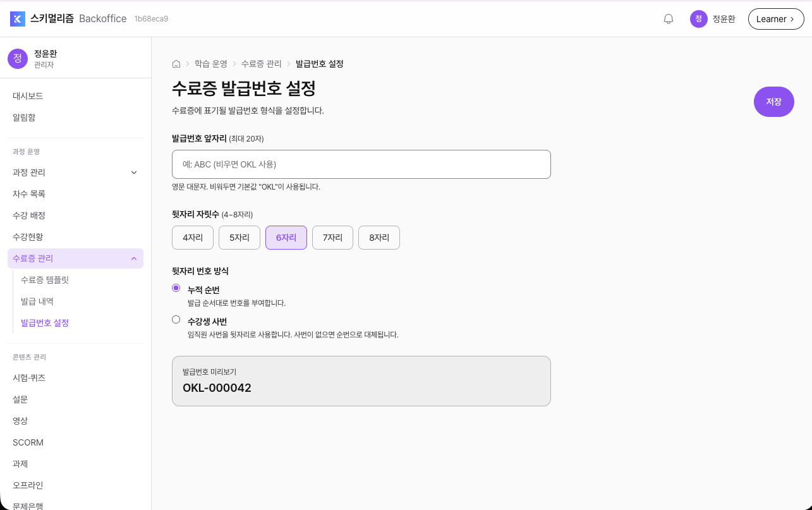Click the home icon in breadcrumb

click(x=176, y=64)
